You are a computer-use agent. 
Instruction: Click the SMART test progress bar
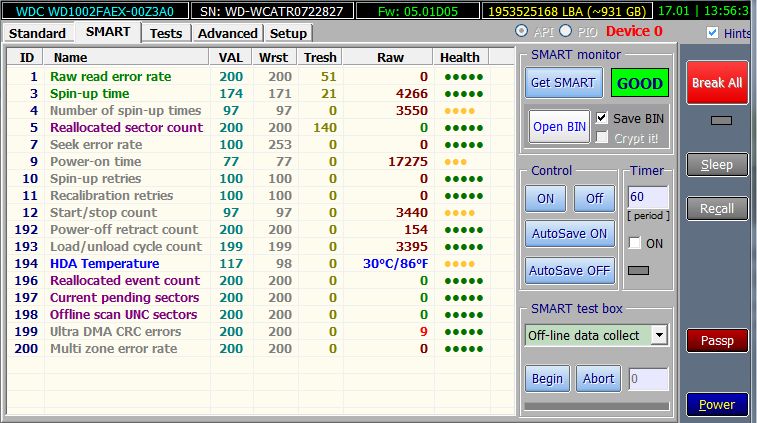click(597, 407)
